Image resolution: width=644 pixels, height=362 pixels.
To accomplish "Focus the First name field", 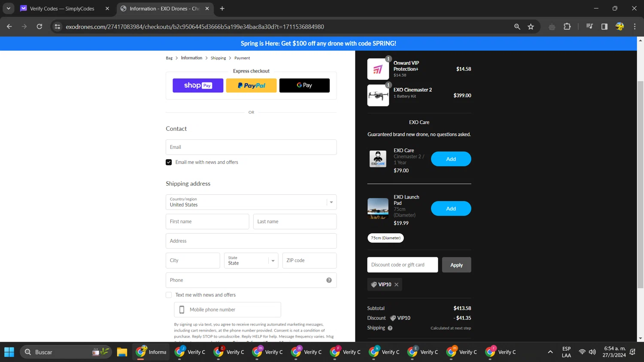I will [x=207, y=222].
